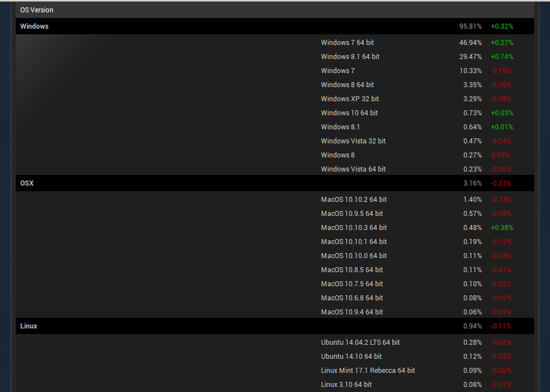Click the 'Windows 7 64 bit' entry
The height and width of the screenshot is (392, 550).
pos(347,43)
